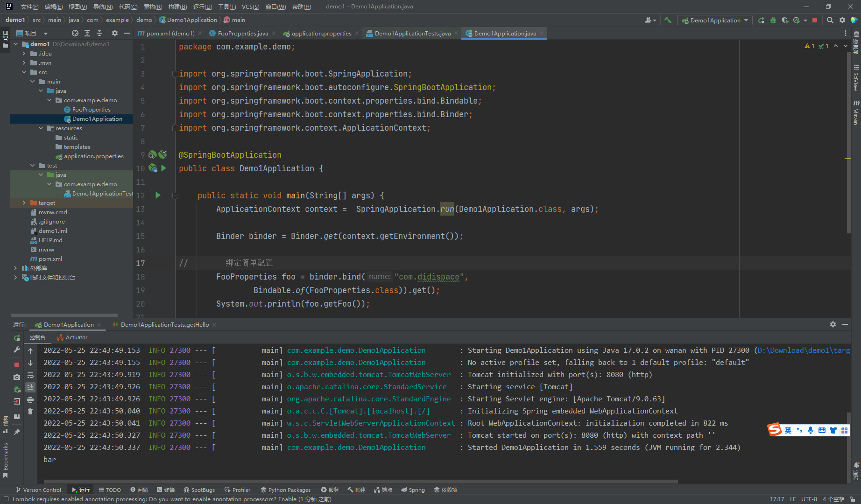Expand the 外部库 external libraries node
Viewport: 861px width, 504px height.
point(15,268)
